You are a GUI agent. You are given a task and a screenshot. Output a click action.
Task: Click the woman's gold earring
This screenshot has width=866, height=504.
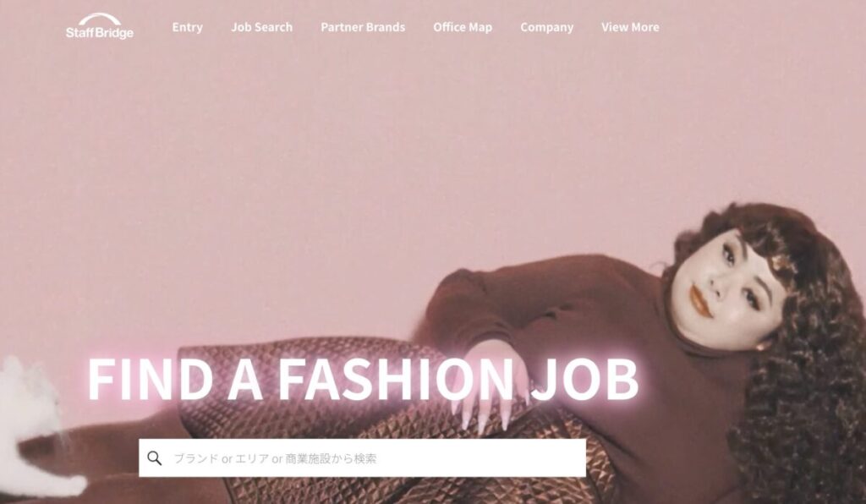(x=762, y=346)
